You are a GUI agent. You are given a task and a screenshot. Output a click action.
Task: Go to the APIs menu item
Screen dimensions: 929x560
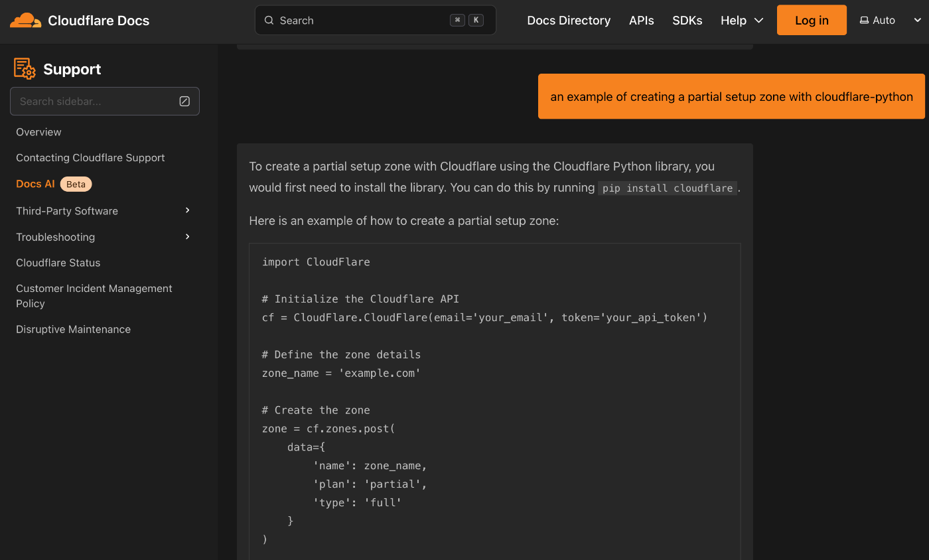point(641,21)
